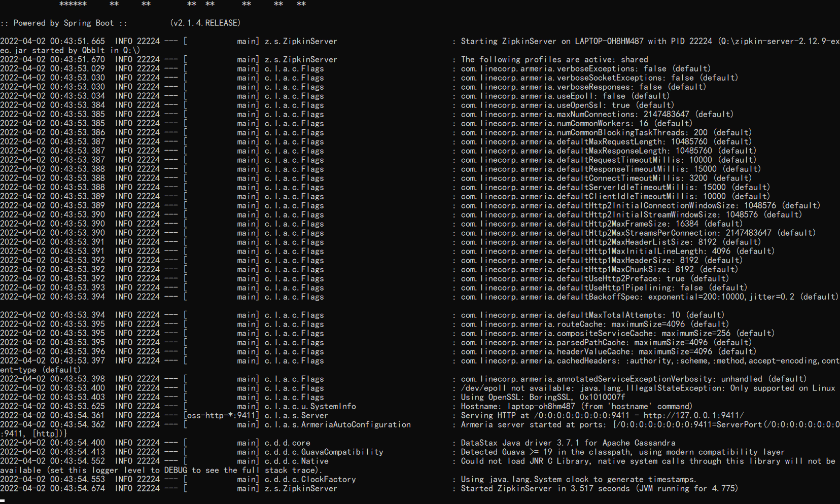
Task: Click the 'defaultMaxTotalAttempts: 10' log message
Action: click(592, 315)
